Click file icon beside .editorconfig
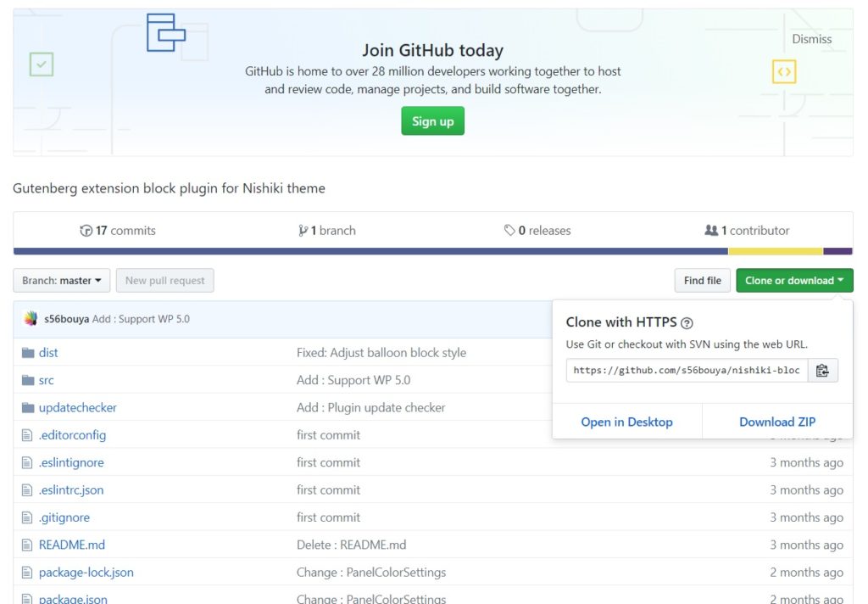Screen dimensions: 868x604 click(x=26, y=435)
